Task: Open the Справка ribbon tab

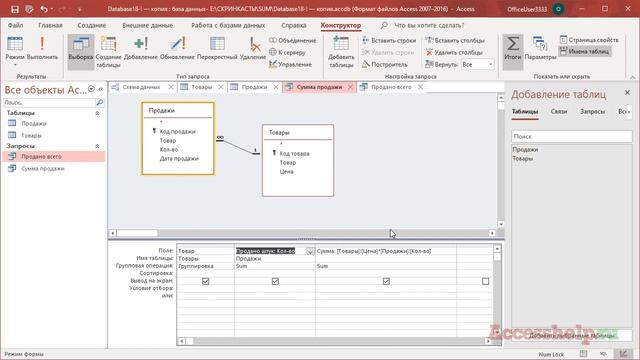Action: 293,25
